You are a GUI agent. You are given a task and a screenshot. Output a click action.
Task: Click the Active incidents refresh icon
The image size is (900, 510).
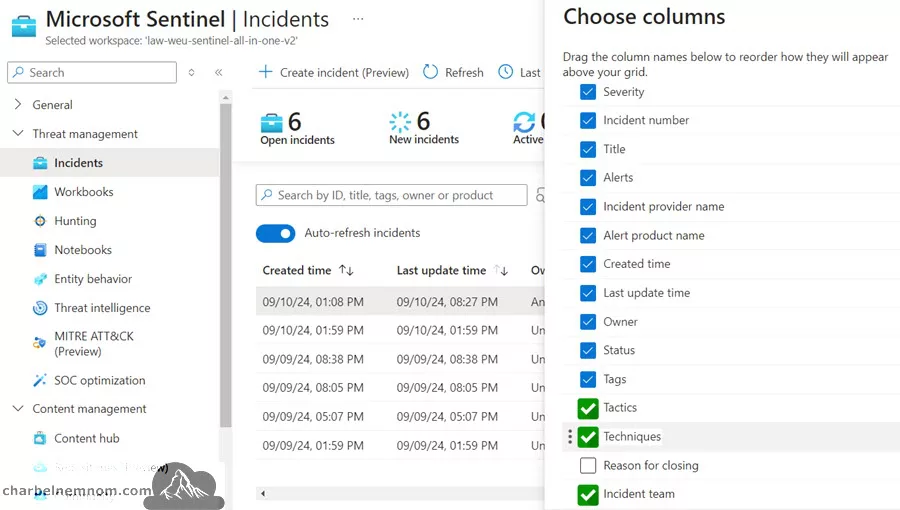(x=524, y=122)
